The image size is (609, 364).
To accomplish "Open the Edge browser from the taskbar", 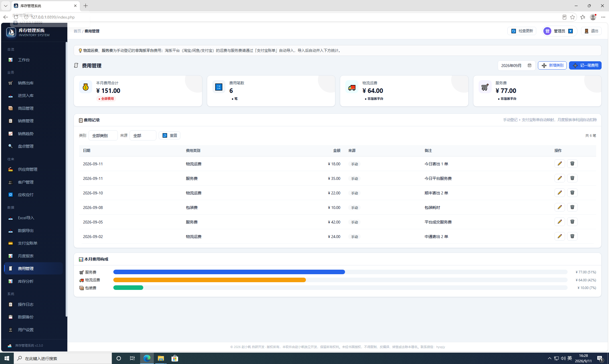I will tap(147, 358).
